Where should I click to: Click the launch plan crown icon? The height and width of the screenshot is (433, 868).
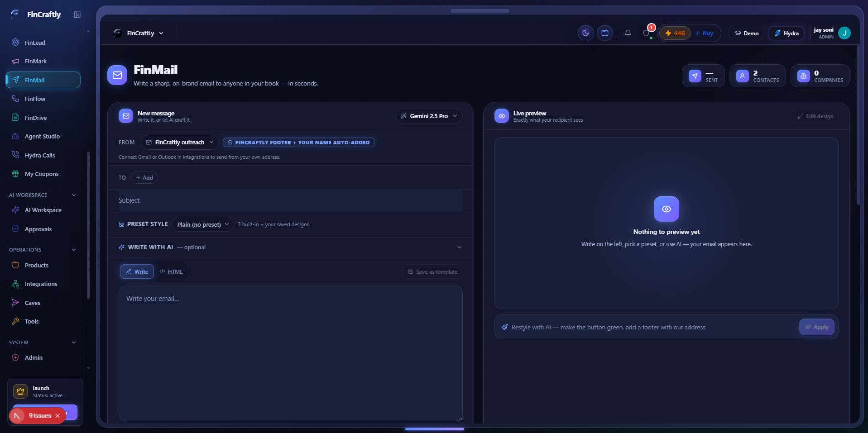pos(20,391)
